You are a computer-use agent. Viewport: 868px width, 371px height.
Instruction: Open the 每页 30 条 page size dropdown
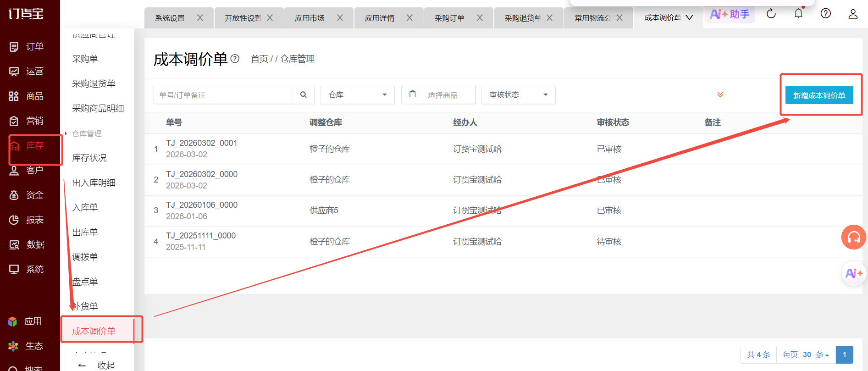pyautogui.click(x=806, y=354)
